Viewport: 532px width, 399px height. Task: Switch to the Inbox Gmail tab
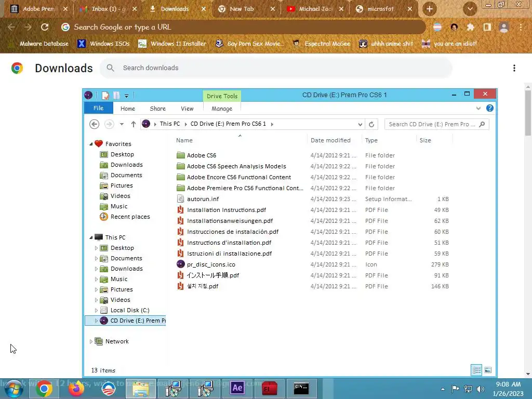pos(108,9)
